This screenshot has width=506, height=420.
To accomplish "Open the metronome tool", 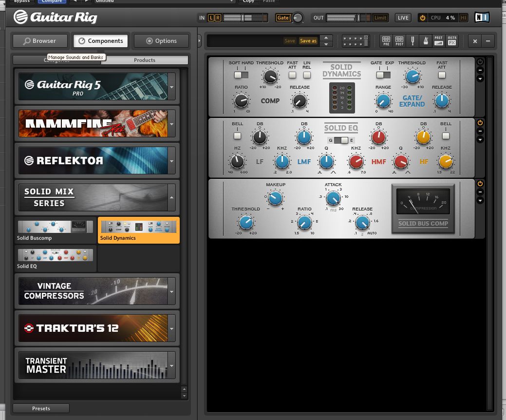I will [x=426, y=41].
